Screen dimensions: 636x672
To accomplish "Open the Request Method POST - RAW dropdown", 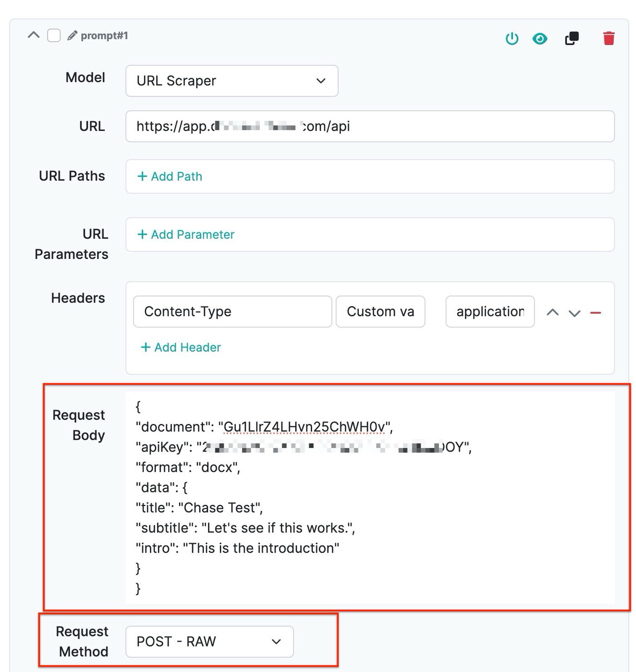I will pyautogui.click(x=209, y=642).
